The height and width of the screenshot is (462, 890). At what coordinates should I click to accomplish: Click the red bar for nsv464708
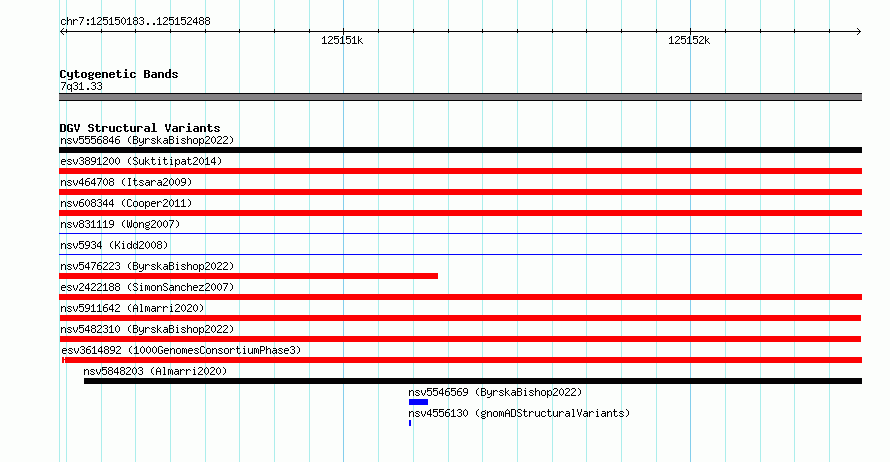coord(460,192)
